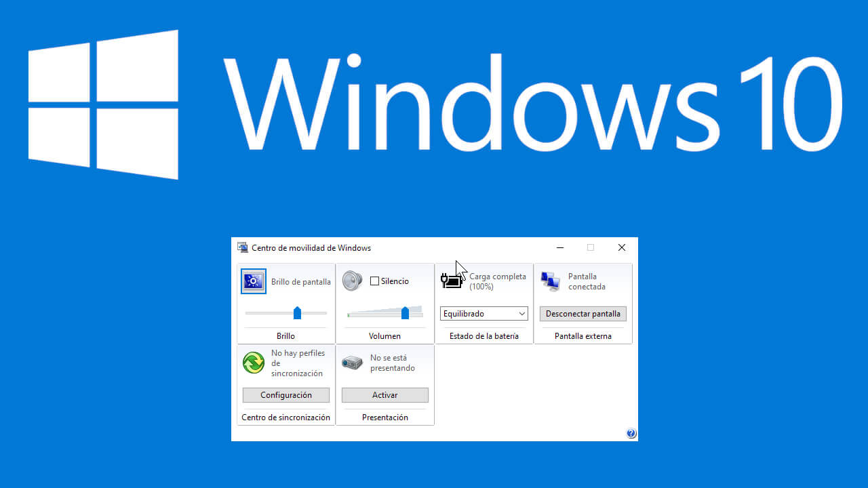The height and width of the screenshot is (488, 868).
Task: Open the green Sync Center icon
Action: [x=254, y=363]
